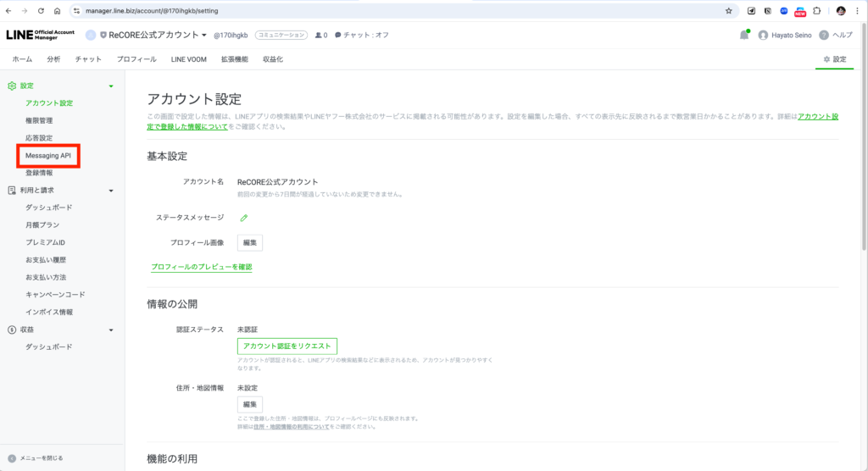The image size is (868, 471).
Task: Click the 設定 gear icon in sidebar
Action: 12,86
